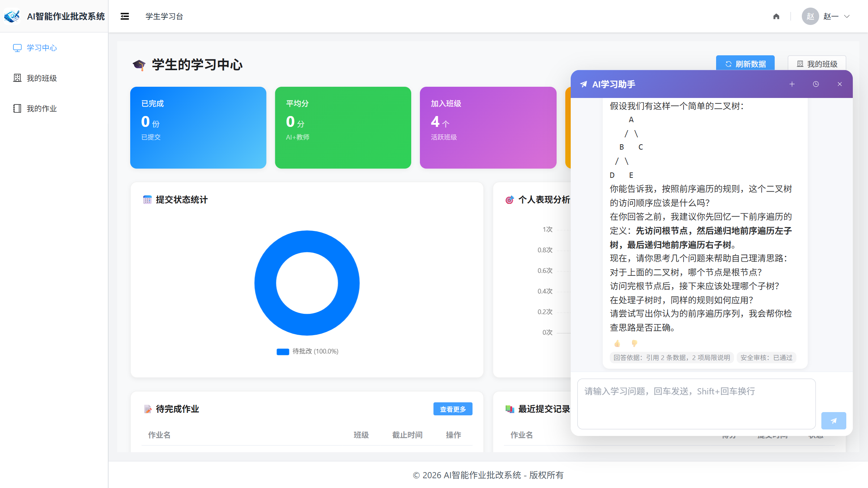The image size is (868, 488).
Task: Click the graduation cap icon by the title
Action: click(x=139, y=65)
